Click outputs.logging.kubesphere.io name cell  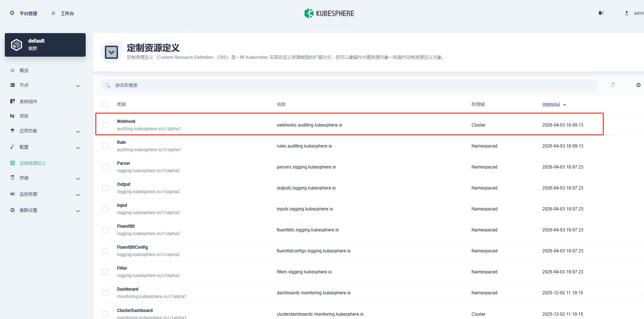[306, 188]
